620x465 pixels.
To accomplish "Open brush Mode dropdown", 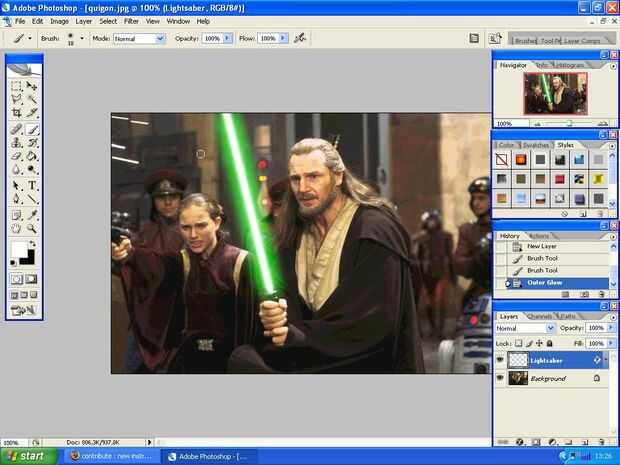I will [x=139, y=38].
